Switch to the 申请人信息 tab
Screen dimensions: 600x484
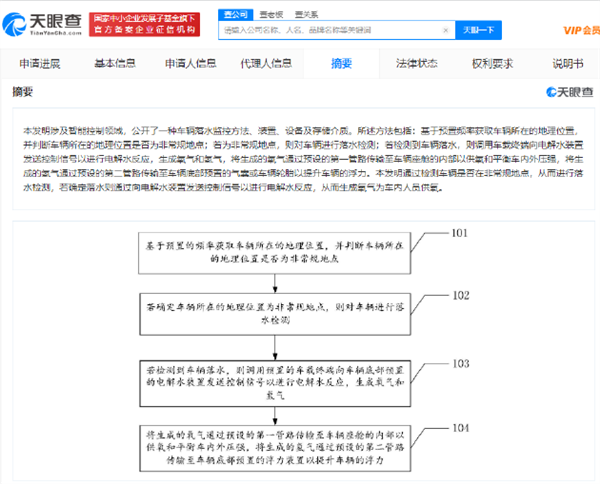pos(191,64)
